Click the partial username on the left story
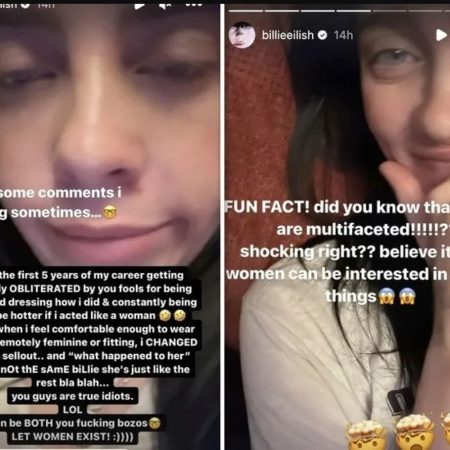 (x=9, y=4)
